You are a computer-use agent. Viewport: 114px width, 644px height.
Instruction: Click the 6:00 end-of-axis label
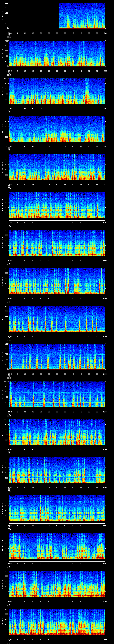(105, 71)
